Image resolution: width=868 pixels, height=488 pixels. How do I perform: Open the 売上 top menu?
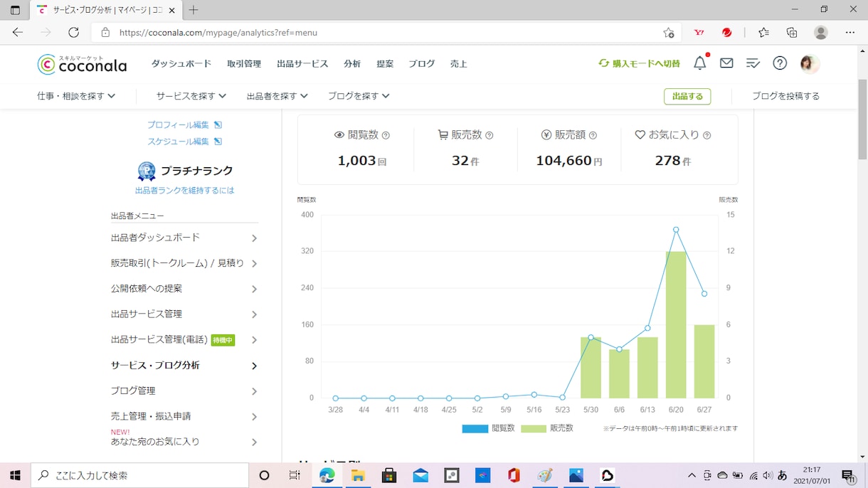[459, 64]
